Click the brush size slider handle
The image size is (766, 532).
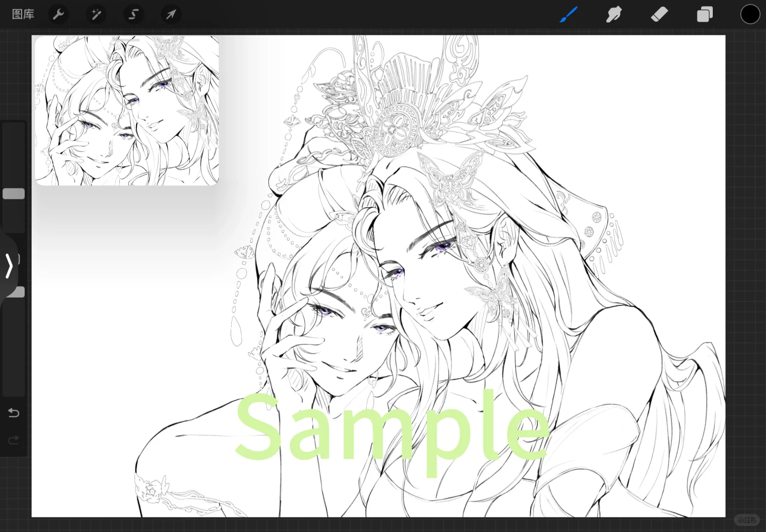tap(14, 194)
